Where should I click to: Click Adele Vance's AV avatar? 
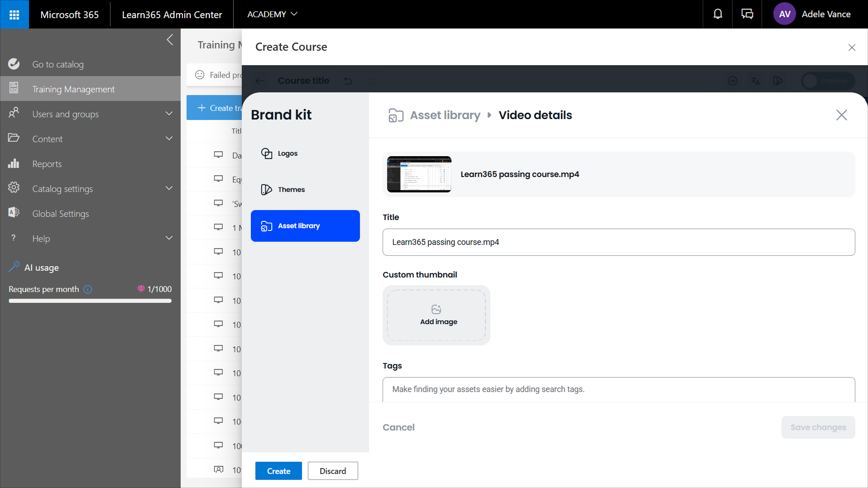click(785, 14)
